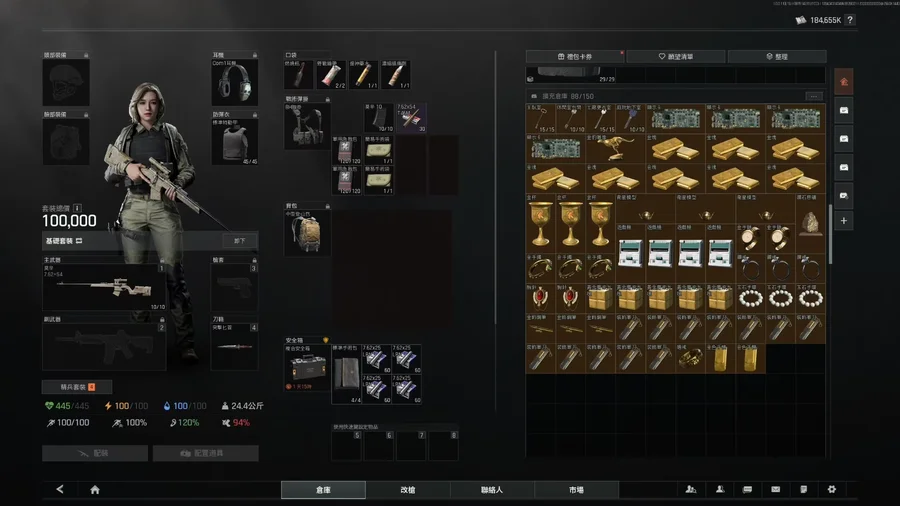Image resolution: width=900 pixels, height=506 pixels.
Task: Toggle lock on 主武器 slot
Action: click(162, 260)
